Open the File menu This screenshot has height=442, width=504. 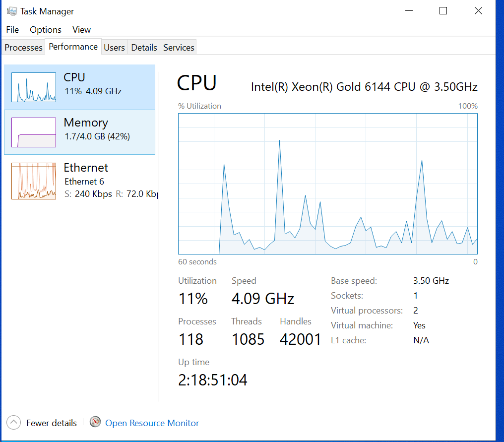[12, 30]
